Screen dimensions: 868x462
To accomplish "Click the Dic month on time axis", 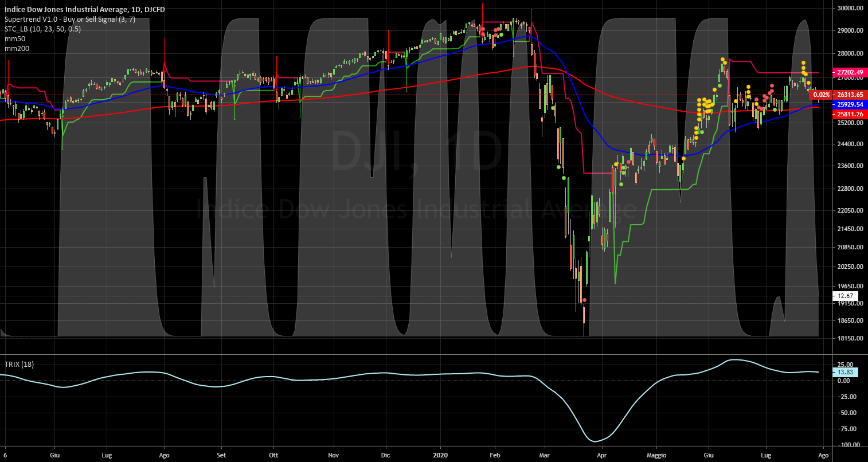I will coord(385,455).
